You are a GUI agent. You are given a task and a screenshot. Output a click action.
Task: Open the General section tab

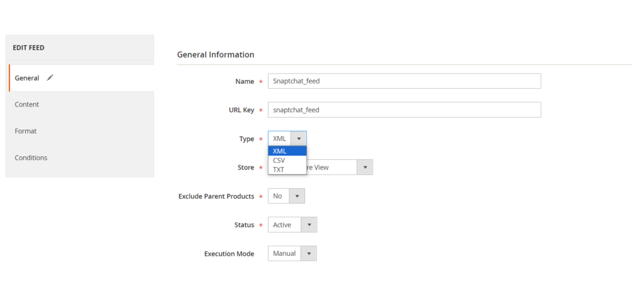(27, 78)
